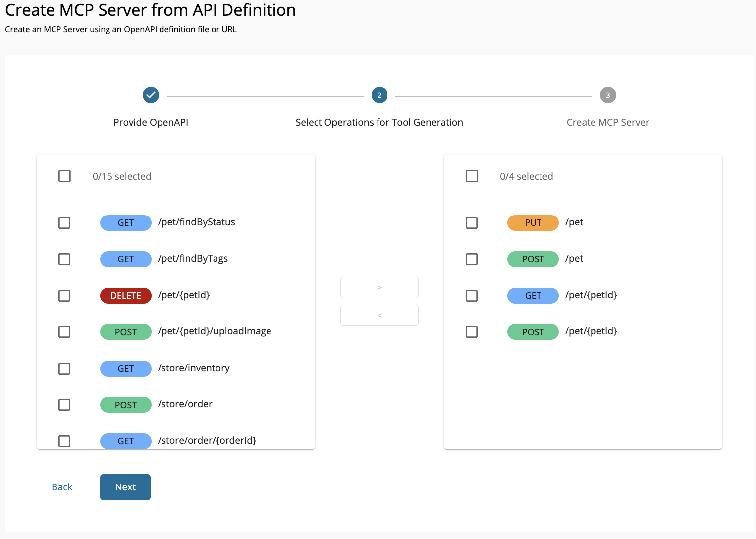Click the /pet/{petId}/uploadImage path text

click(215, 331)
